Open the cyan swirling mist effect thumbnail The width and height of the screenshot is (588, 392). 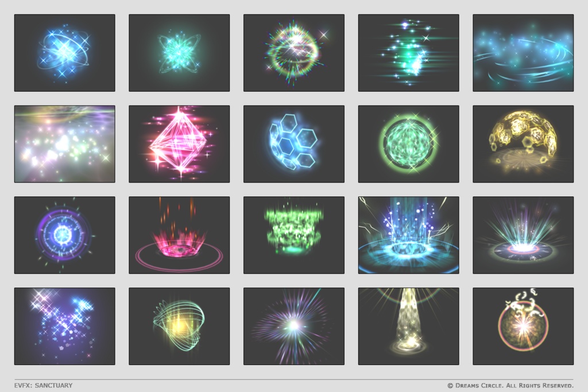(x=523, y=53)
